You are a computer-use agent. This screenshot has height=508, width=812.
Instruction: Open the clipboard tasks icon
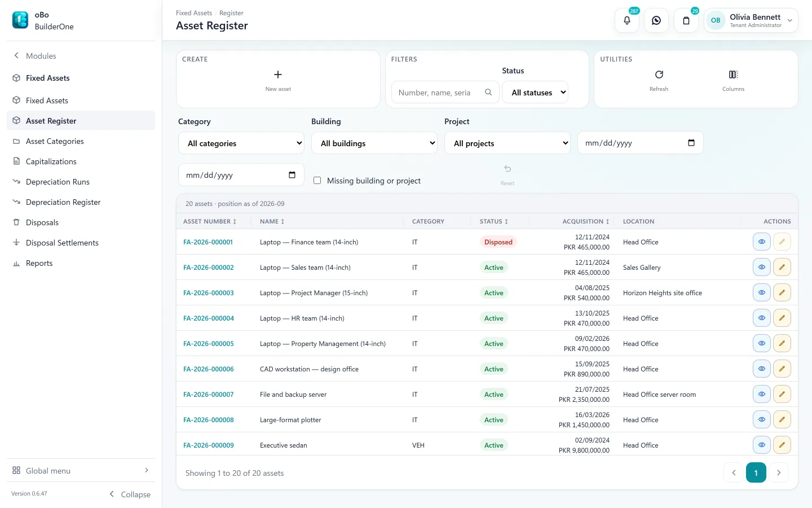(x=686, y=20)
